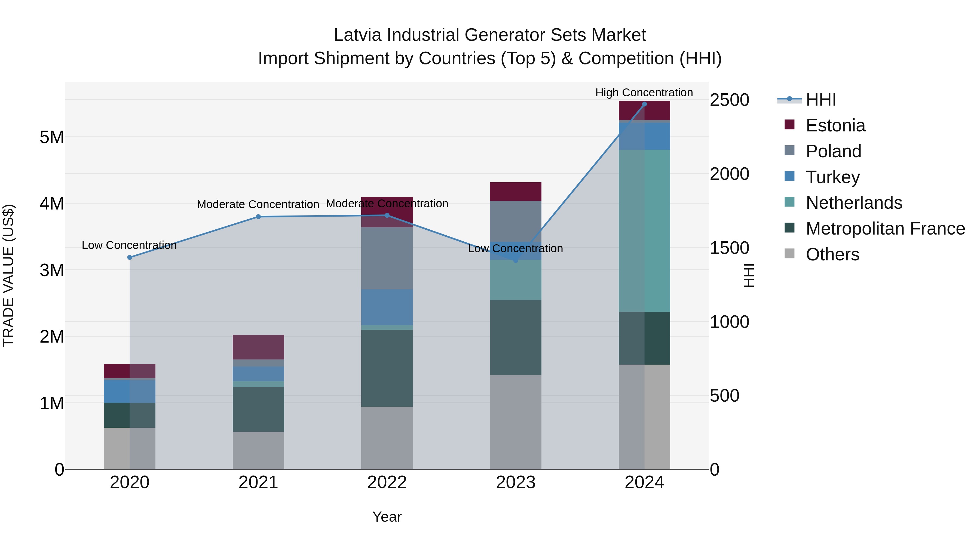Toggle the Estonia legend entry
The height and width of the screenshot is (551, 980).
[x=825, y=125]
